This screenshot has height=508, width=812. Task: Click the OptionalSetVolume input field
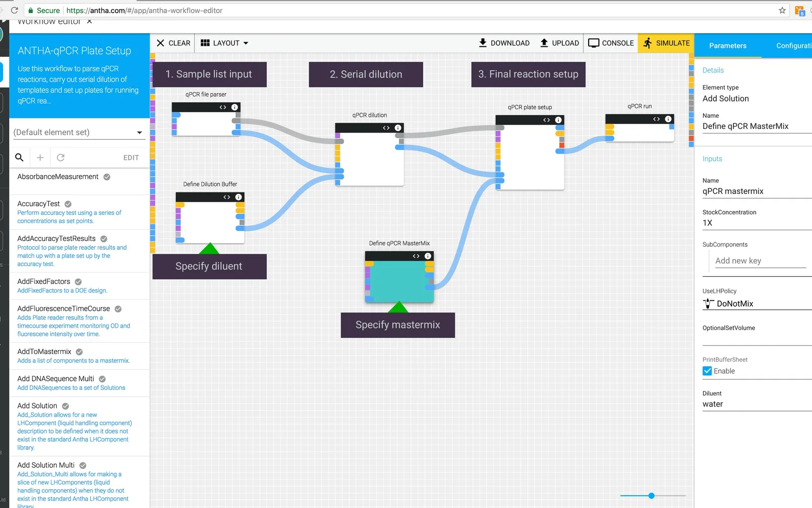(757, 339)
